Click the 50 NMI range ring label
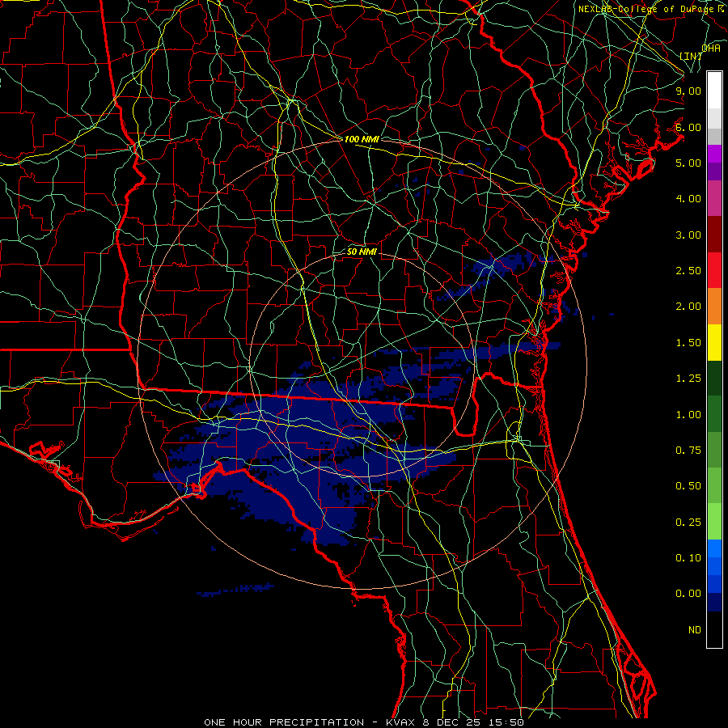The width and height of the screenshot is (728, 728). tap(362, 252)
